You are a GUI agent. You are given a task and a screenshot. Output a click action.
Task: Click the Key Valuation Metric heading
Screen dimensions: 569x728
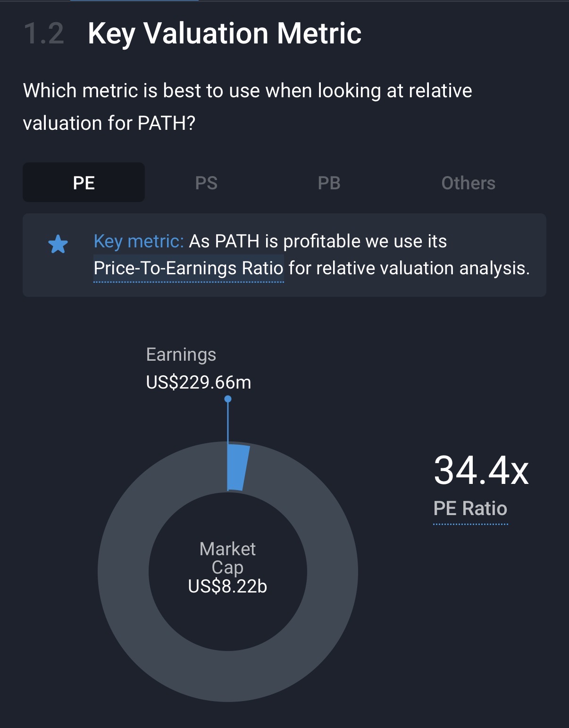click(x=225, y=34)
